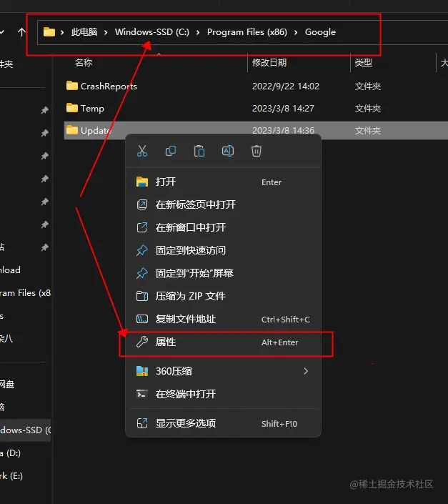Click the yellow folder icon beside 打开
Screen dimensions: 448x504
pyautogui.click(x=142, y=182)
